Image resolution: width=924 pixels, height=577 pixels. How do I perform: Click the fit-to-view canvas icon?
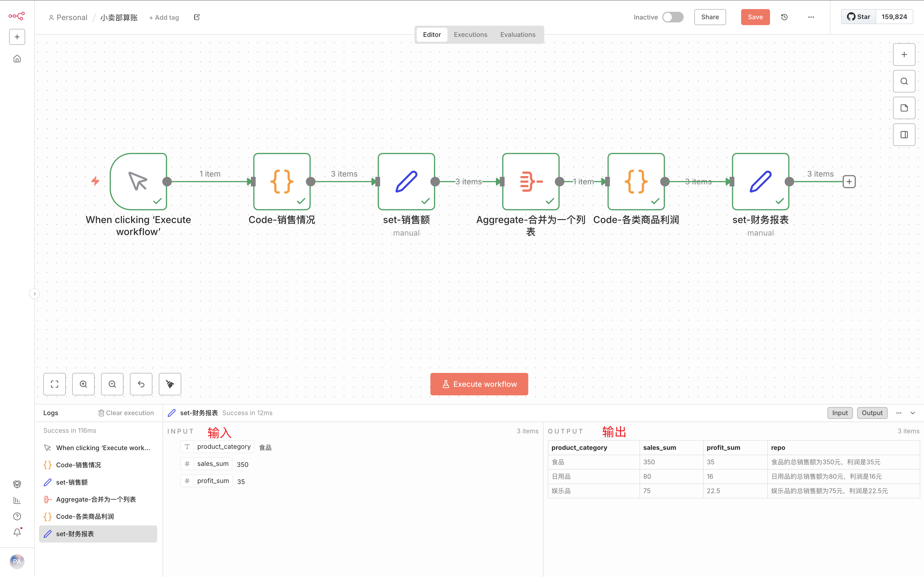coord(55,384)
